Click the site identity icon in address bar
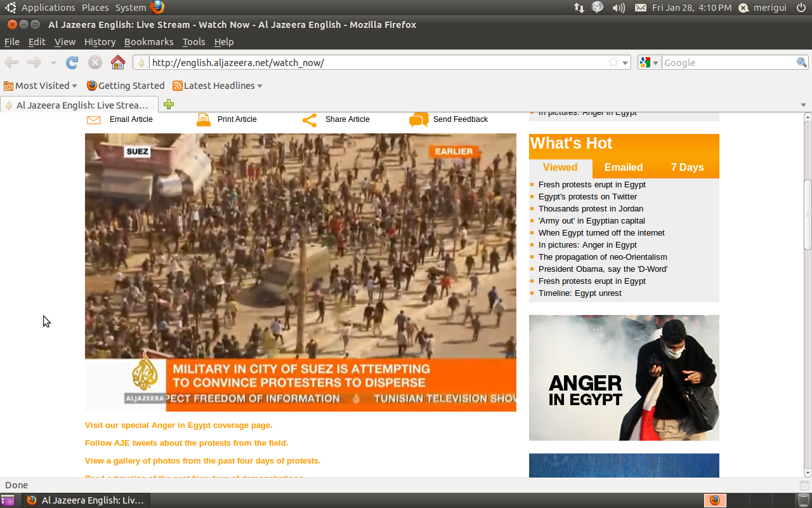The height and width of the screenshot is (508, 812). tap(141, 62)
